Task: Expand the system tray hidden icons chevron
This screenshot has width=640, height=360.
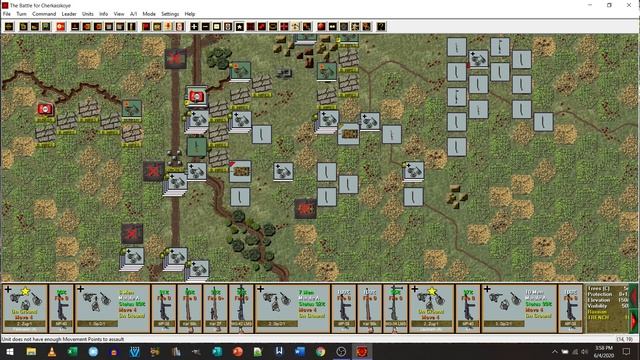Action: (x=555, y=351)
